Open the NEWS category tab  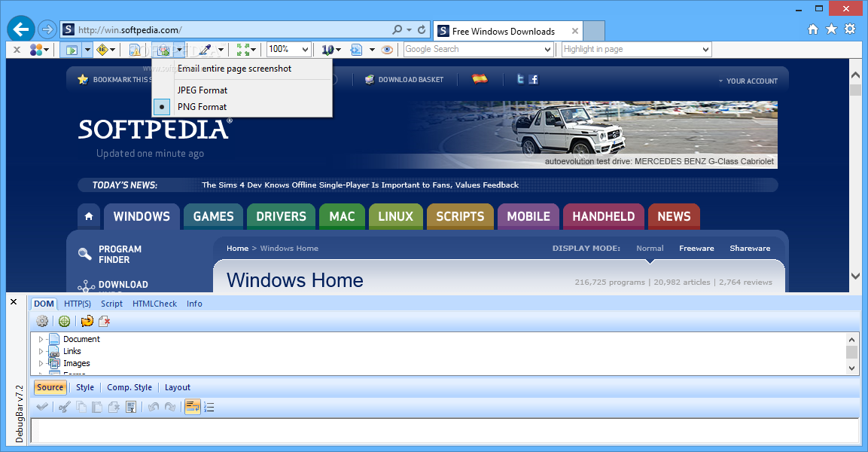point(675,217)
